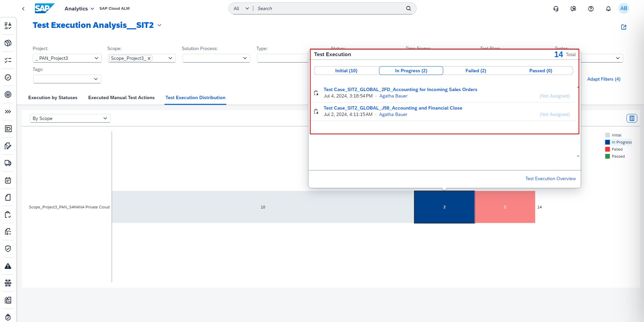Open the Test Execution Overview link
The width and height of the screenshot is (644, 322).
click(x=550, y=178)
